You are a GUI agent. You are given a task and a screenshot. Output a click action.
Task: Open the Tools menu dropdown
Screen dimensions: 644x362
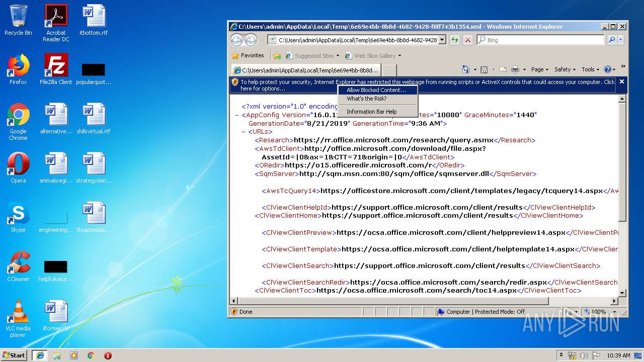click(x=591, y=69)
